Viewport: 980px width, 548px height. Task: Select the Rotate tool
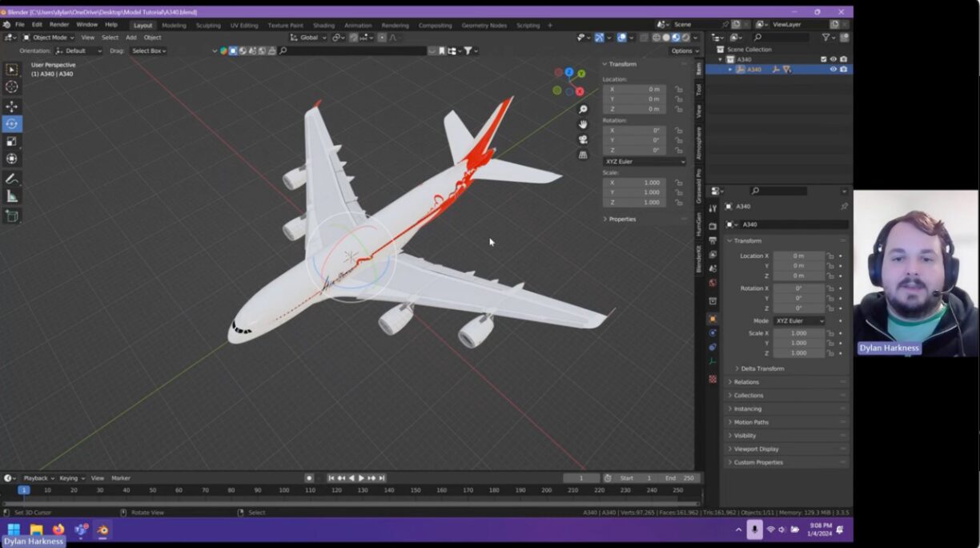click(x=12, y=124)
